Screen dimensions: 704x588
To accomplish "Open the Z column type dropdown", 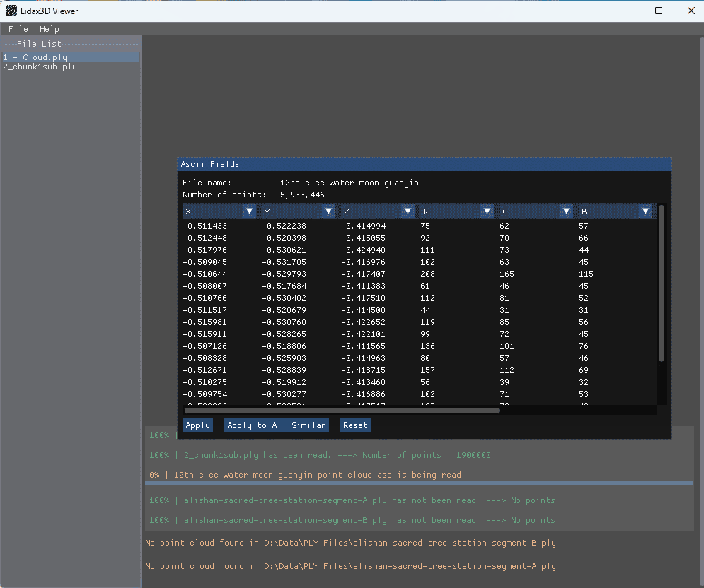I will (x=408, y=212).
